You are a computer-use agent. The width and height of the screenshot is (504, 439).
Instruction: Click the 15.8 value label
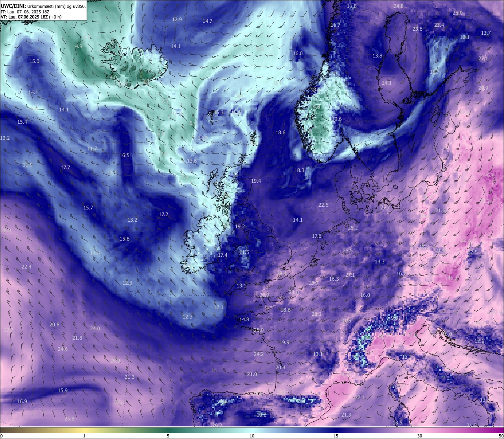124,239
